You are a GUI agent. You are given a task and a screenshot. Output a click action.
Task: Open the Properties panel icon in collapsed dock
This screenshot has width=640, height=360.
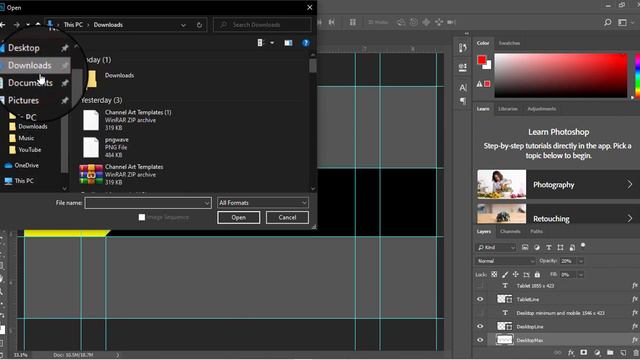(462, 67)
